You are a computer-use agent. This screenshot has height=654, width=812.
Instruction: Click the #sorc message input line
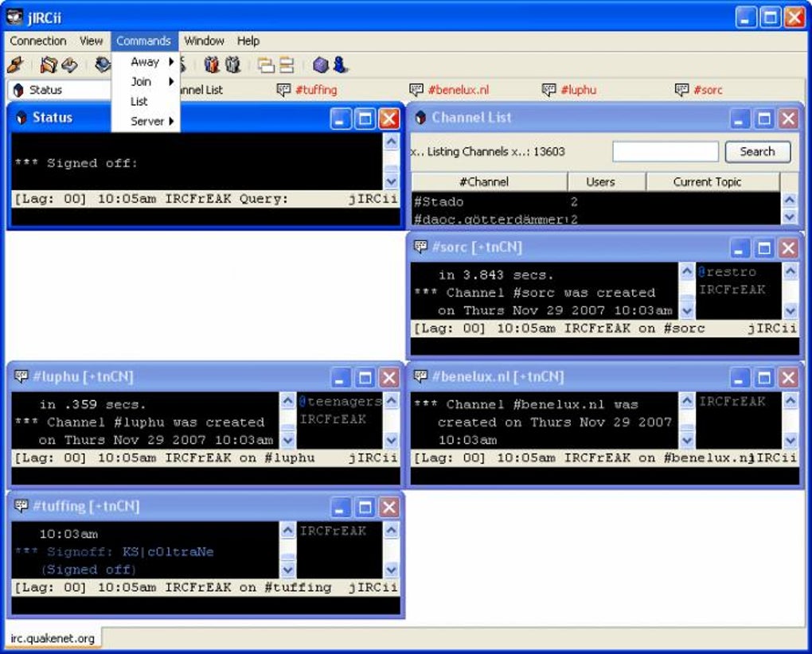tap(605, 346)
